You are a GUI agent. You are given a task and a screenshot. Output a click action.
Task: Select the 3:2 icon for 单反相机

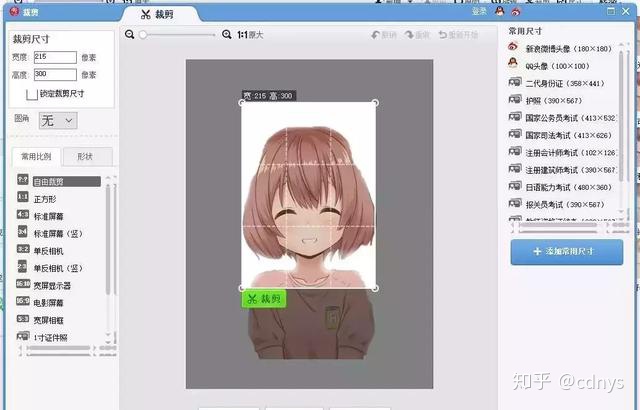coord(23,249)
